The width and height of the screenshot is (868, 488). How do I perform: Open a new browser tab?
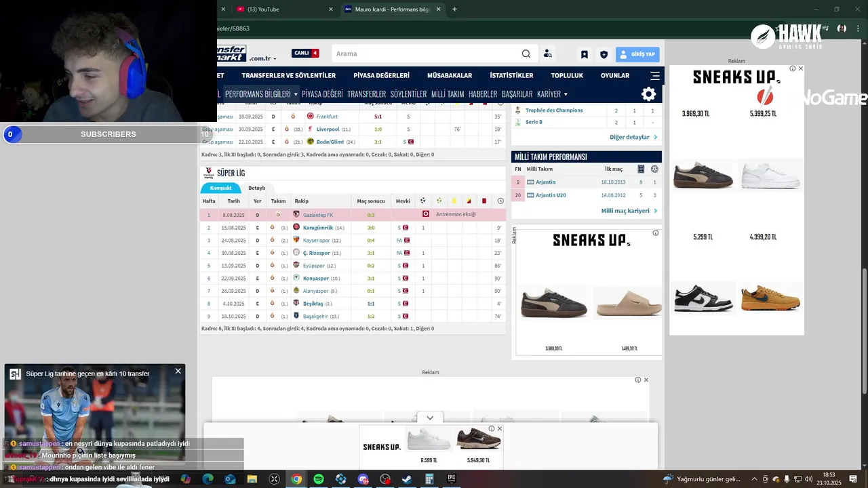(454, 9)
